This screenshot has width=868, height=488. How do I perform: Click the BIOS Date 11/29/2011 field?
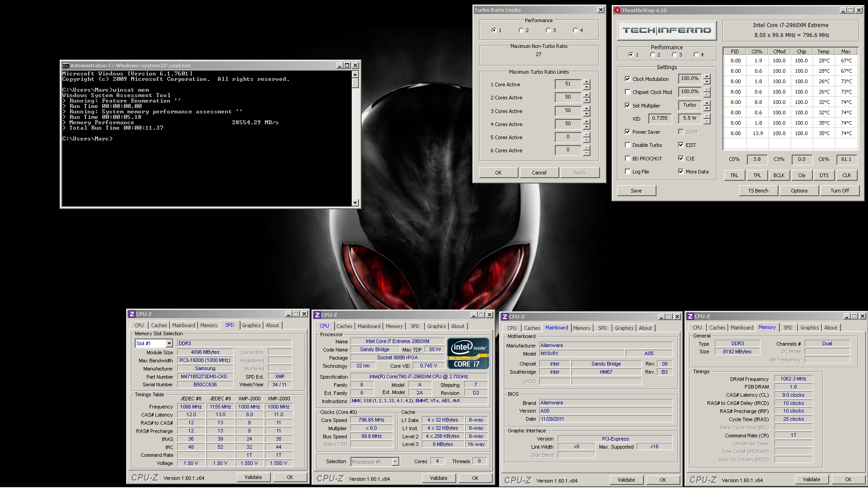(606, 419)
